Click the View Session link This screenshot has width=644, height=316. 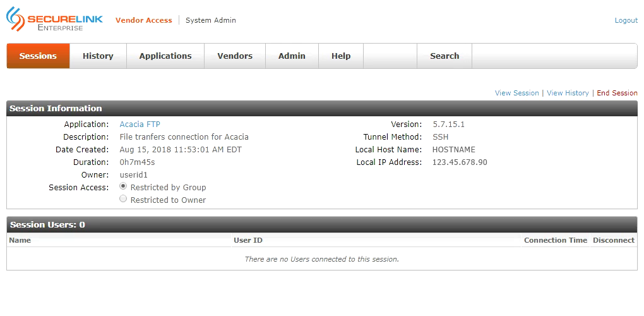(x=516, y=93)
